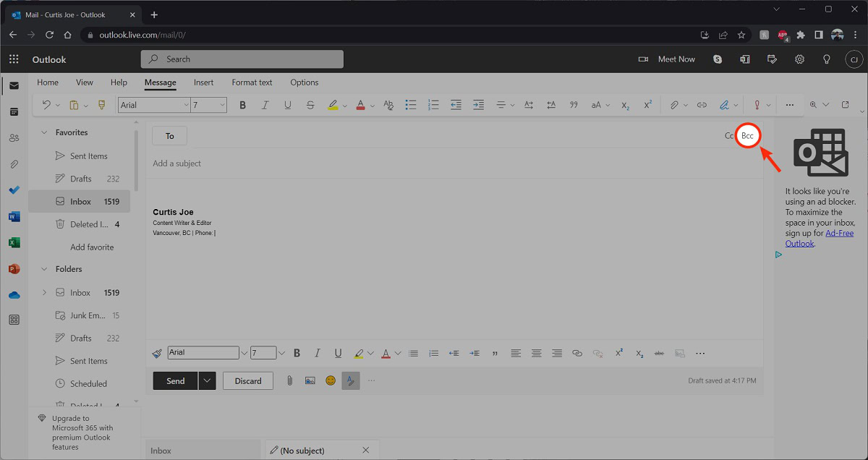Open the People icon in left rail

14,138
